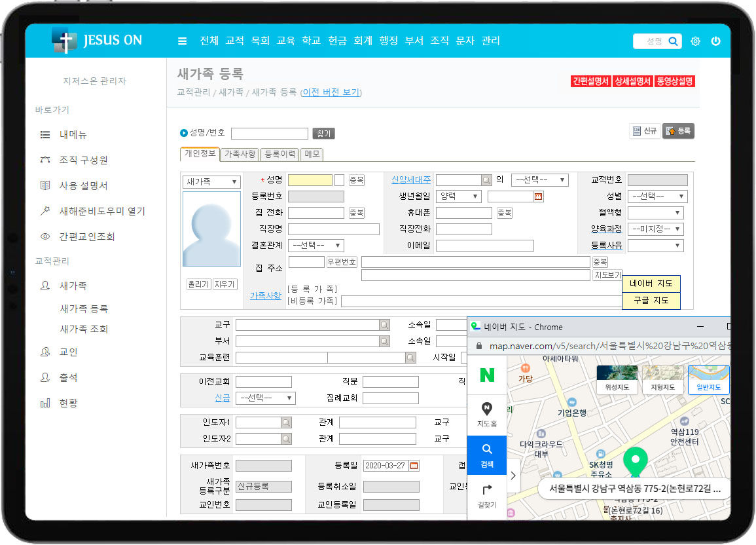The width and height of the screenshot is (756, 545).
Task: Click the 이메일 input field
Action: [484, 246]
